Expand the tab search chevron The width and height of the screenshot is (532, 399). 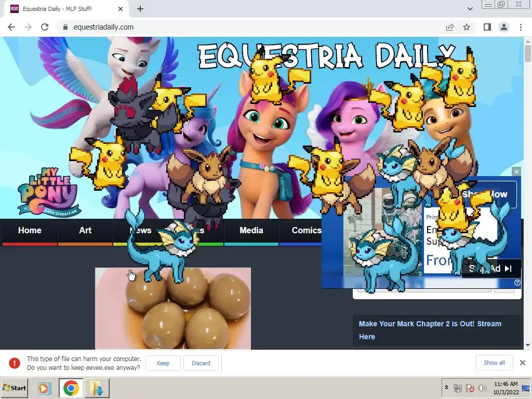click(470, 9)
